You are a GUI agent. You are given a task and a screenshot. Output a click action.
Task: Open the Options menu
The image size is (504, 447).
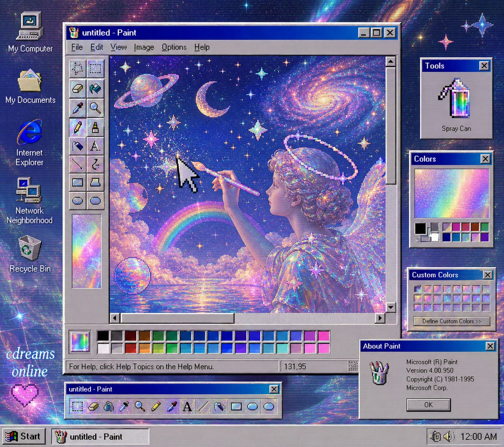[174, 47]
